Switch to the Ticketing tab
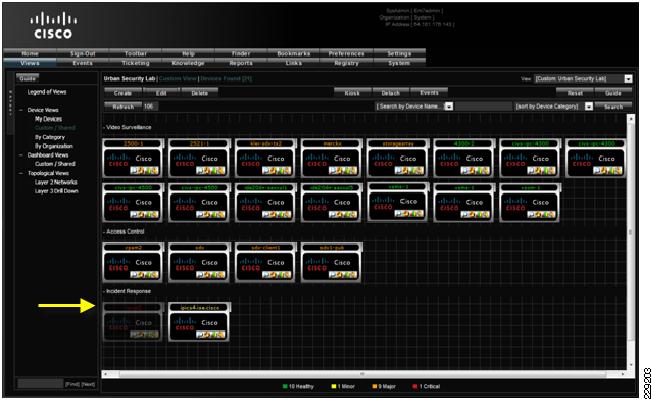The height and width of the screenshot is (400, 652). [136, 63]
